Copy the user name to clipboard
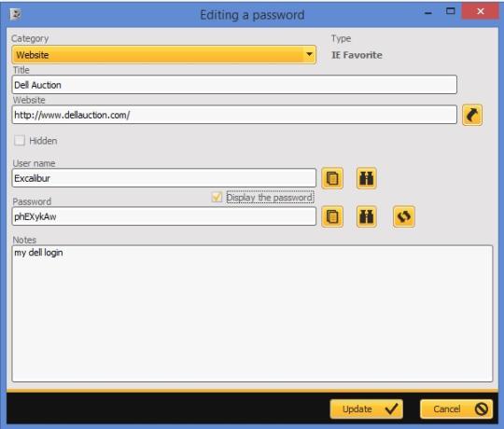The width and height of the screenshot is (504, 429). click(x=332, y=178)
